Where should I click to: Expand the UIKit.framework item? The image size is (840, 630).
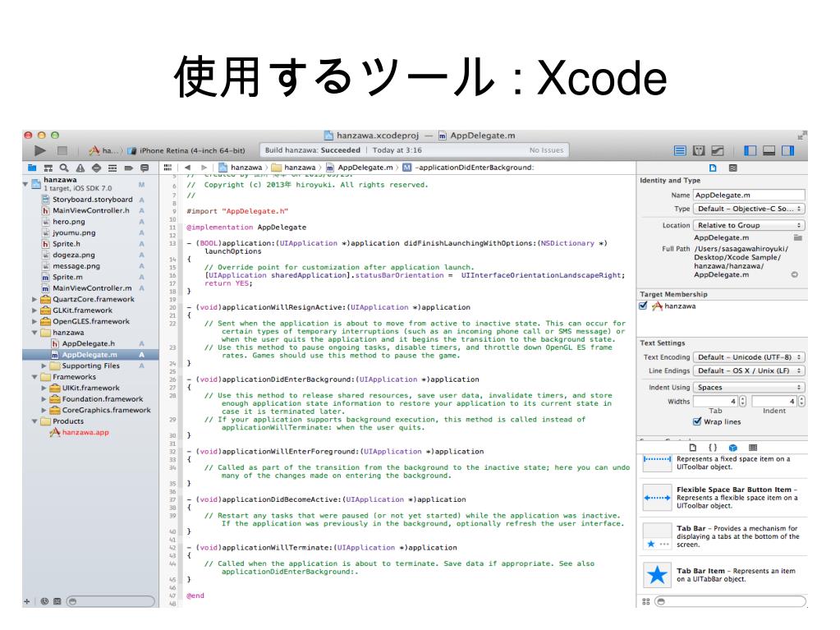[44, 389]
